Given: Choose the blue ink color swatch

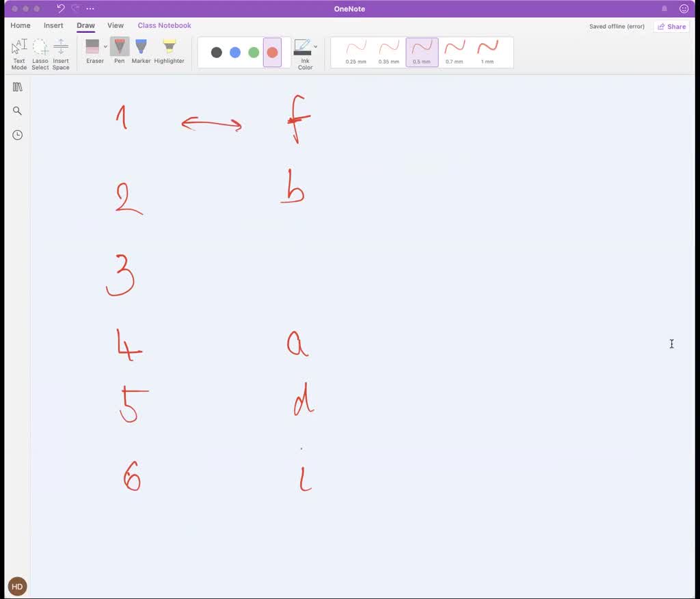Looking at the screenshot, I should (235, 53).
